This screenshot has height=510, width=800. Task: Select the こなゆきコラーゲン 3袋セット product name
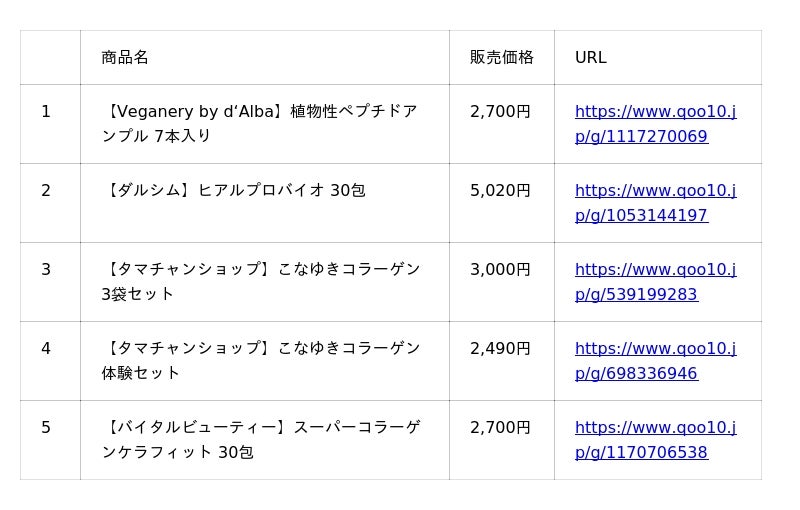click(260, 282)
